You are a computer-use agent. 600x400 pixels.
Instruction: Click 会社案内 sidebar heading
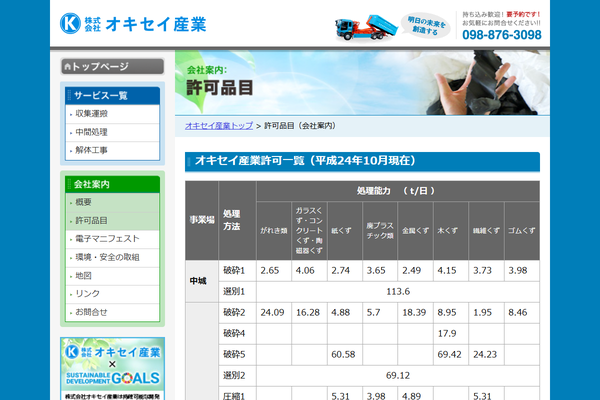pos(112,184)
